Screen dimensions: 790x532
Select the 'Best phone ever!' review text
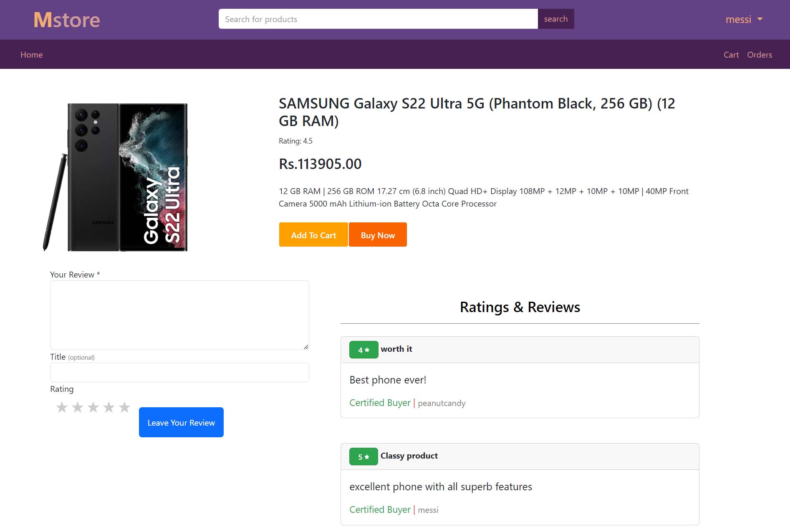click(x=388, y=380)
